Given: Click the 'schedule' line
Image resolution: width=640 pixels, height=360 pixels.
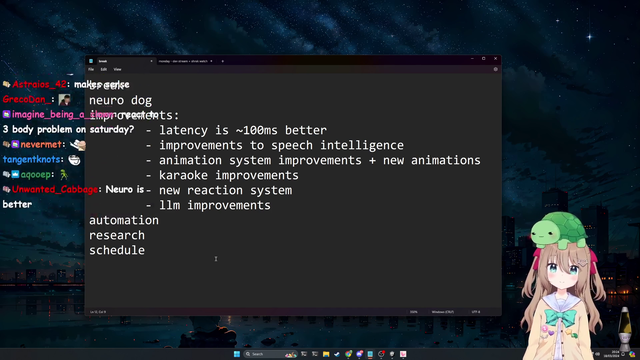Looking at the screenshot, I should pos(117,250).
